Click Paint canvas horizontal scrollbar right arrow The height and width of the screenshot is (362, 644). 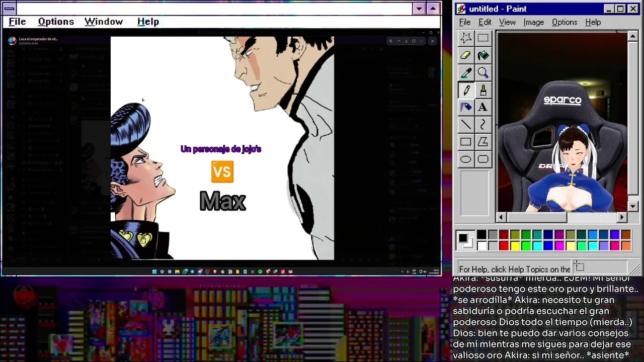pyautogui.click(x=622, y=217)
